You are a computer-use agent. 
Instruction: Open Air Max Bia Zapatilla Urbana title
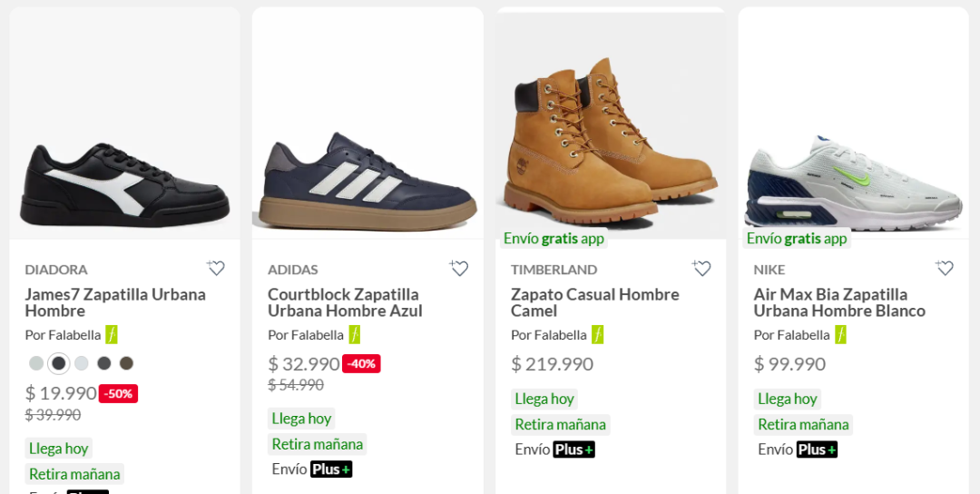point(839,302)
